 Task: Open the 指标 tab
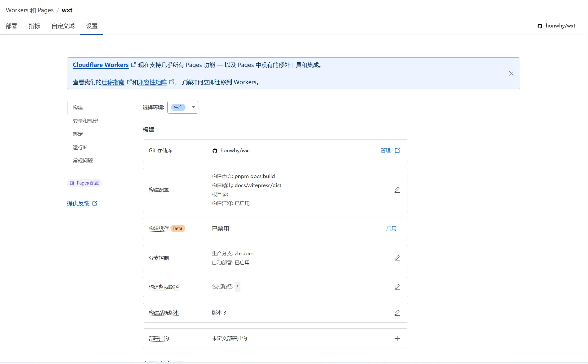pyautogui.click(x=34, y=26)
